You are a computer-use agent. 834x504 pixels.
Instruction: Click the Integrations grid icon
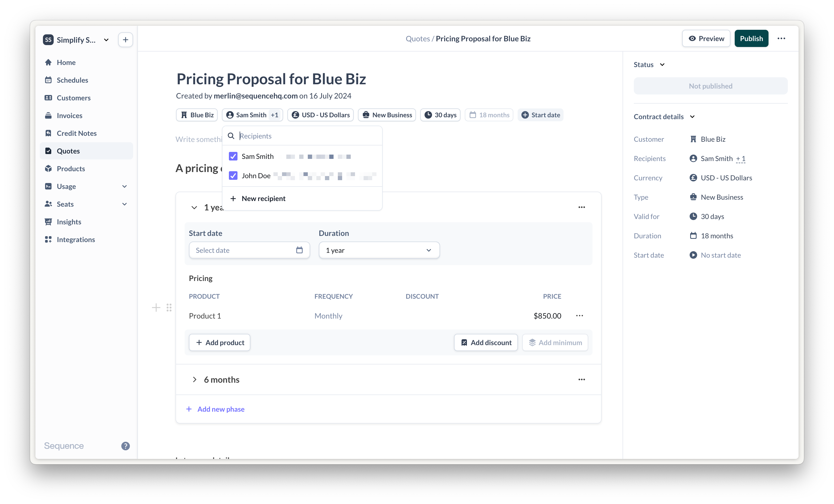pyautogui.click(x=48, y=239)
